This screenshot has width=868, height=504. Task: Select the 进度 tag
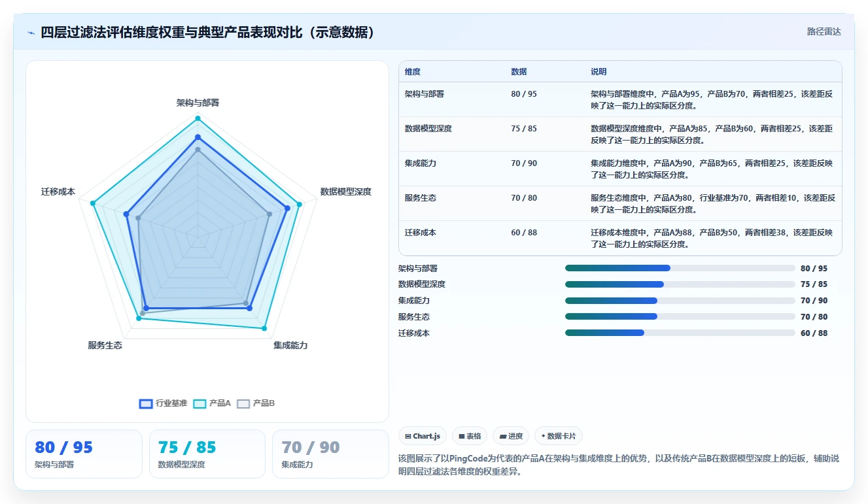(x=511, y=436)
